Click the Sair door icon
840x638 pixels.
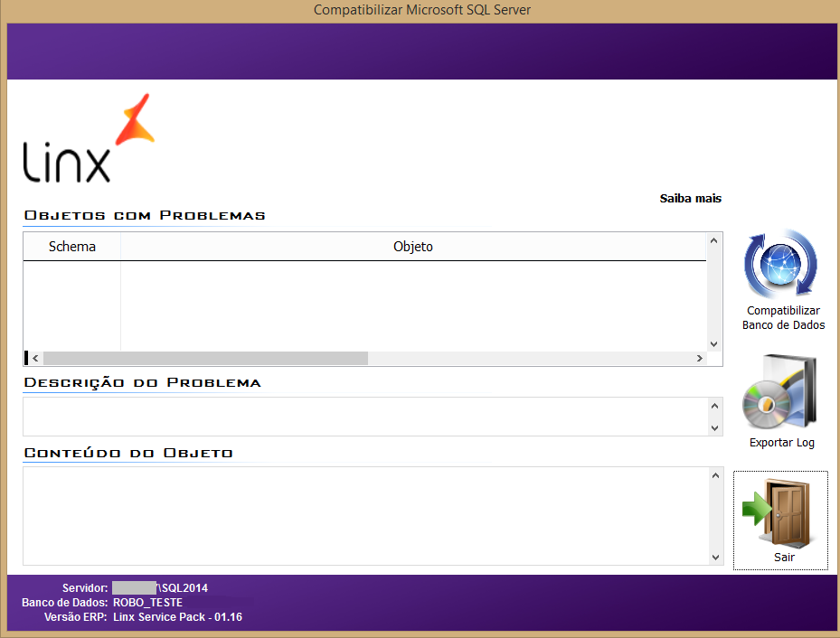point(778,512)
